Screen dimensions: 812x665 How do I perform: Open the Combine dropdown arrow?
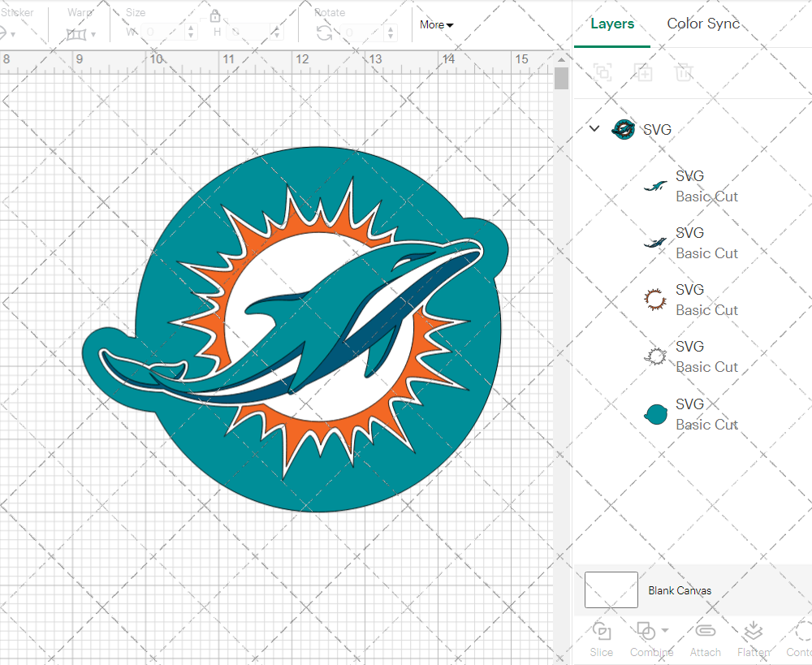pyautogui.click(x=665, y=630)
